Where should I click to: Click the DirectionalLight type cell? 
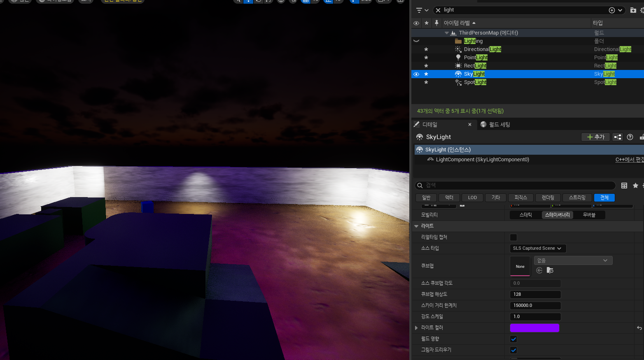[x=613, y=49]
